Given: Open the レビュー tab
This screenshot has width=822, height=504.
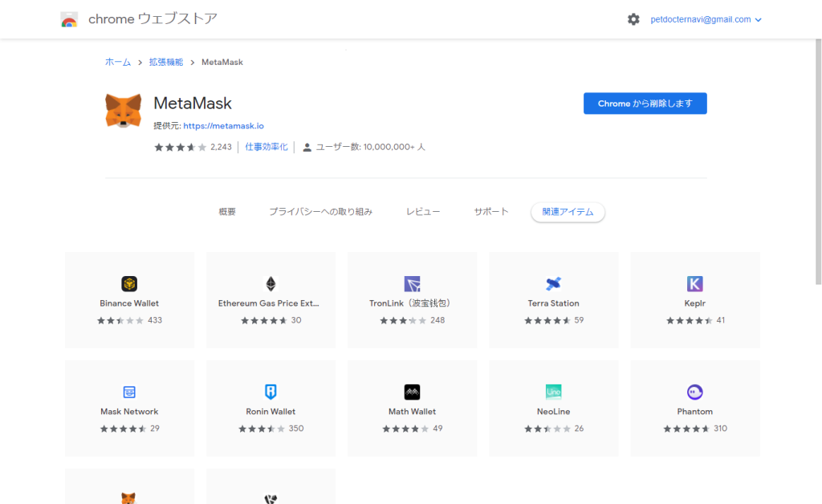Looking at the screenshot, I should coord(423,212).
